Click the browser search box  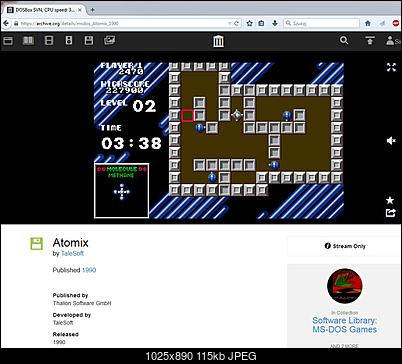click(322, 23)
